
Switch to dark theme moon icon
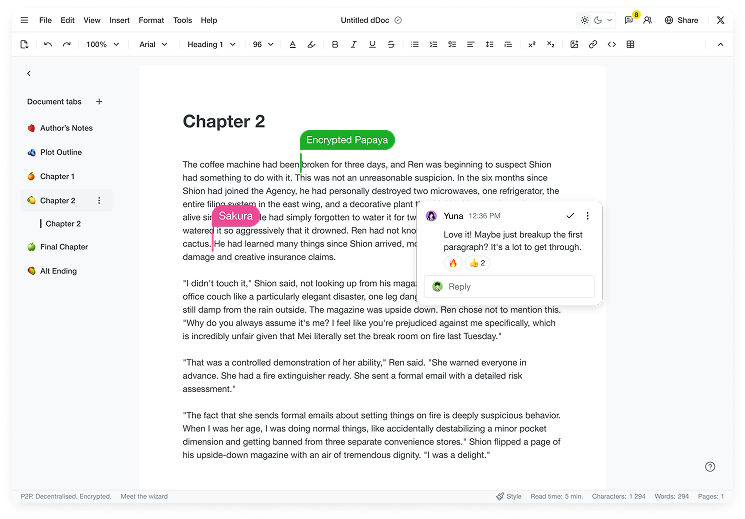coord(598,20)
